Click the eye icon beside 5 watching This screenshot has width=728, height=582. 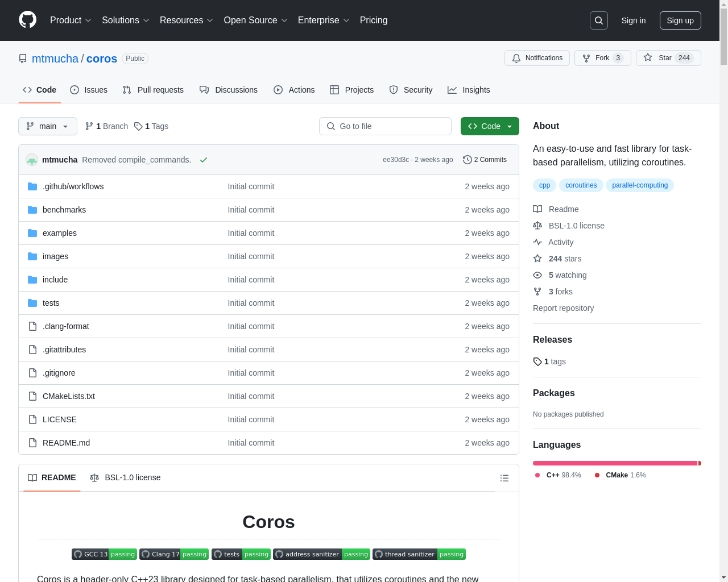click(x=537, y=275)
